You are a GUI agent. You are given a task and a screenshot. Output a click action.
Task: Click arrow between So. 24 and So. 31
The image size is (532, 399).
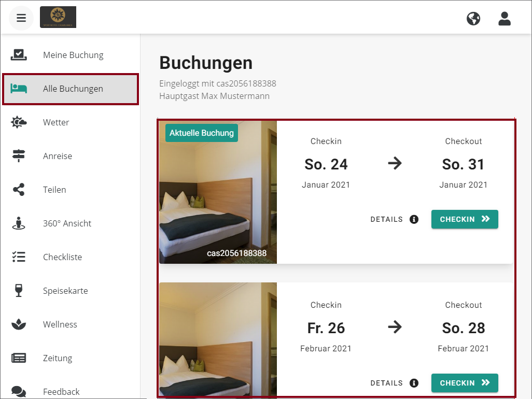395,163
